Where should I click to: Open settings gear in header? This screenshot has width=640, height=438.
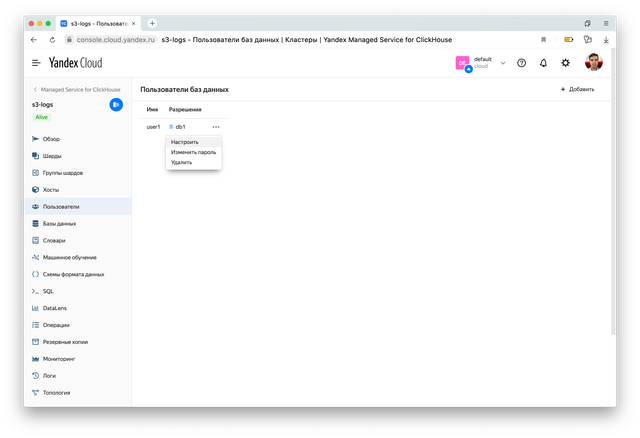pyautogui.click(x=566, y=62)
